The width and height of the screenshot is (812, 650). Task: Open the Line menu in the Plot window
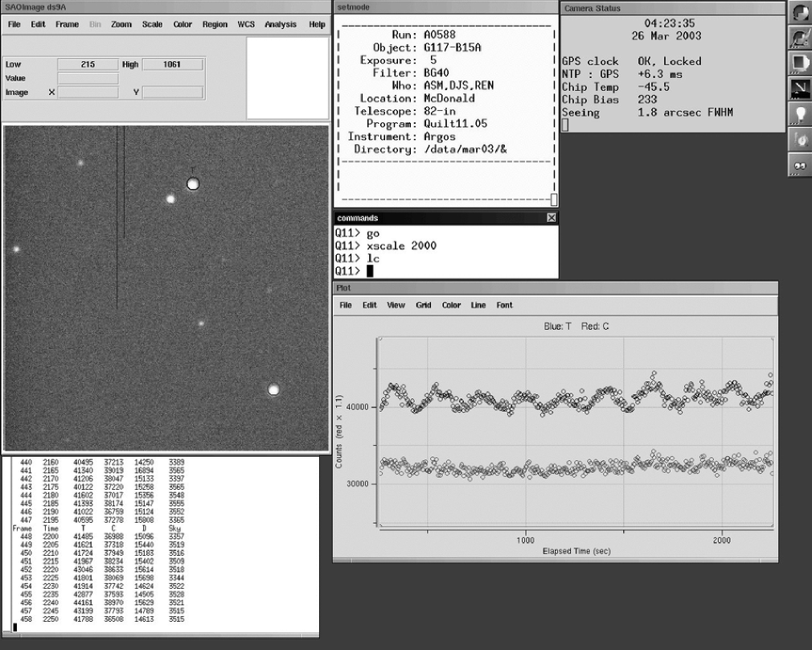(478, 306)
